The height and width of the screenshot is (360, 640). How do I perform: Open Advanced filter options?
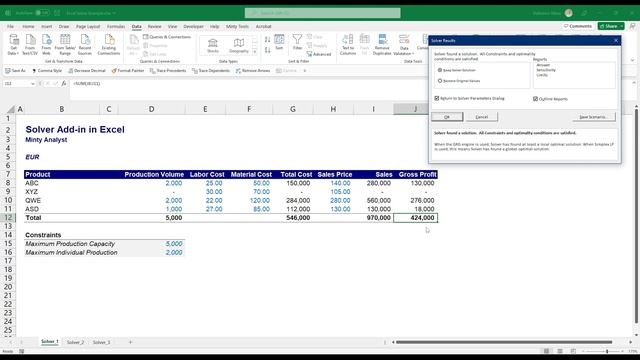319,54
